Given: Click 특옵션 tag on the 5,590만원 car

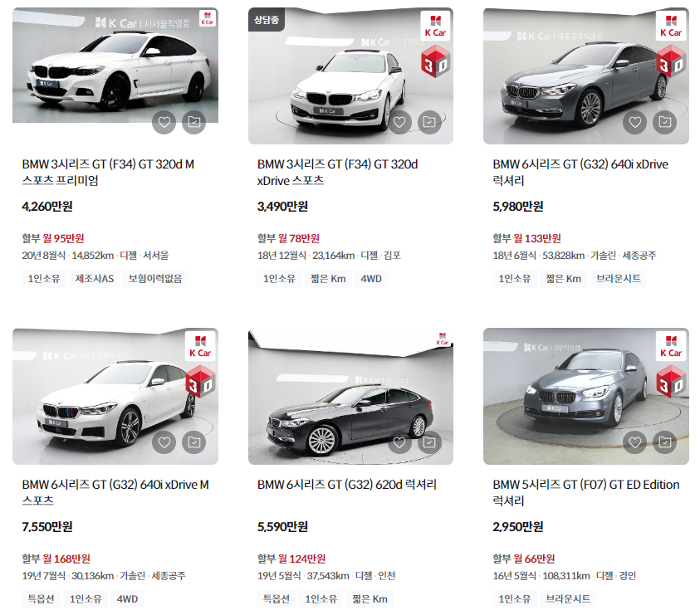Looking at the screenshot, I should tap(276, 599).
